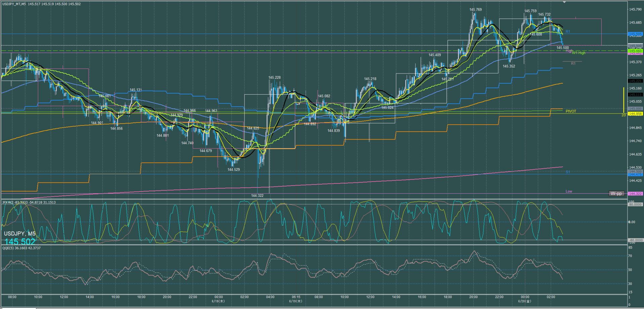This screenshot has width=644, height=309.
Task: Click the 145.131 price label
Action: (x=136, y=90)
